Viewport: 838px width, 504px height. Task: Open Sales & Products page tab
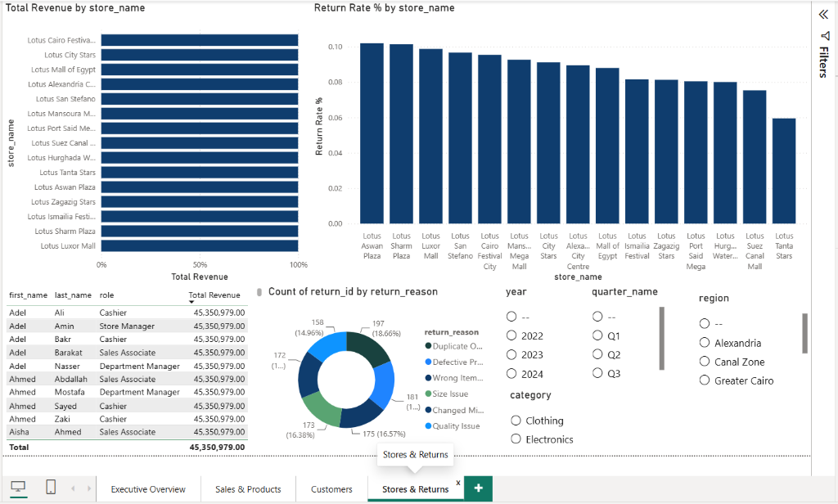click(248, 489)
